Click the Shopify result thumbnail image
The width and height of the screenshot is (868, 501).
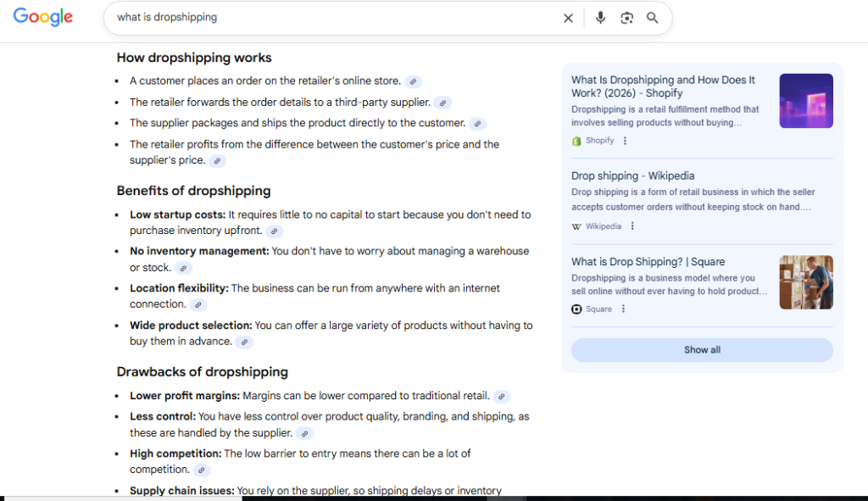click(805, 101)
